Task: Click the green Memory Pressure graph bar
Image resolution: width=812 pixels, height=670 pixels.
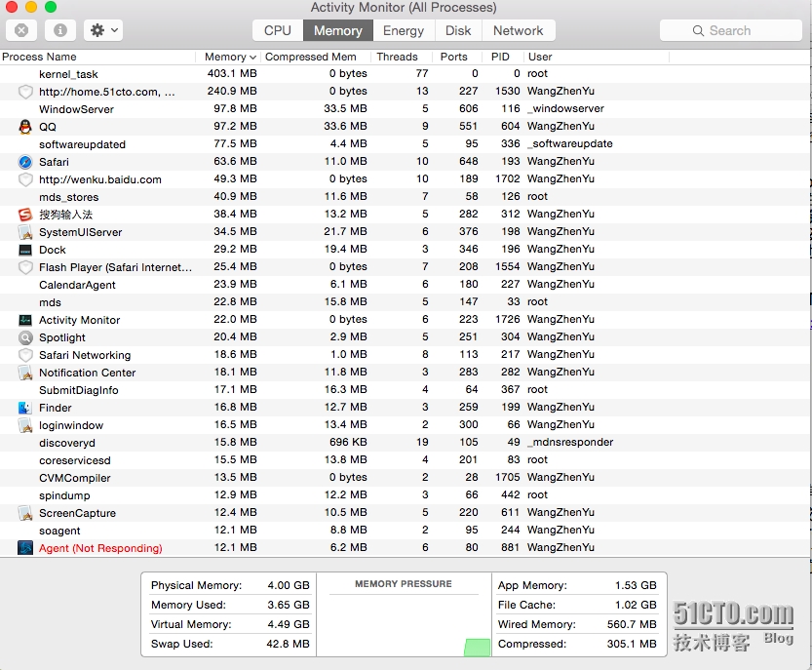Action: click(478, 648)
